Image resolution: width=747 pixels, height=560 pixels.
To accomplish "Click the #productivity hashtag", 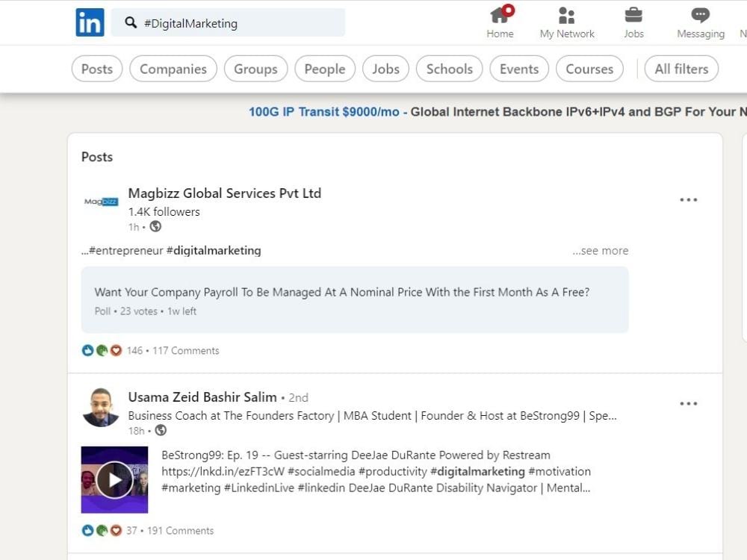I will (393, 471).
